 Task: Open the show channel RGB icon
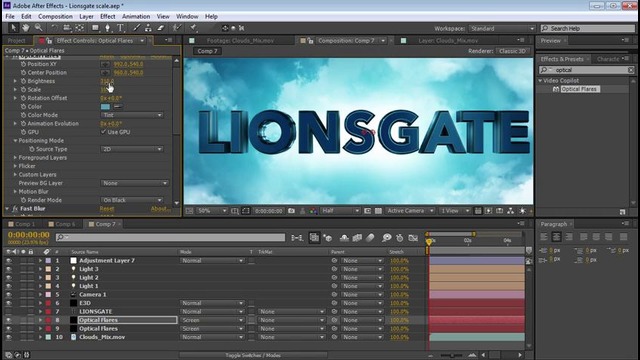coord(313,211)
